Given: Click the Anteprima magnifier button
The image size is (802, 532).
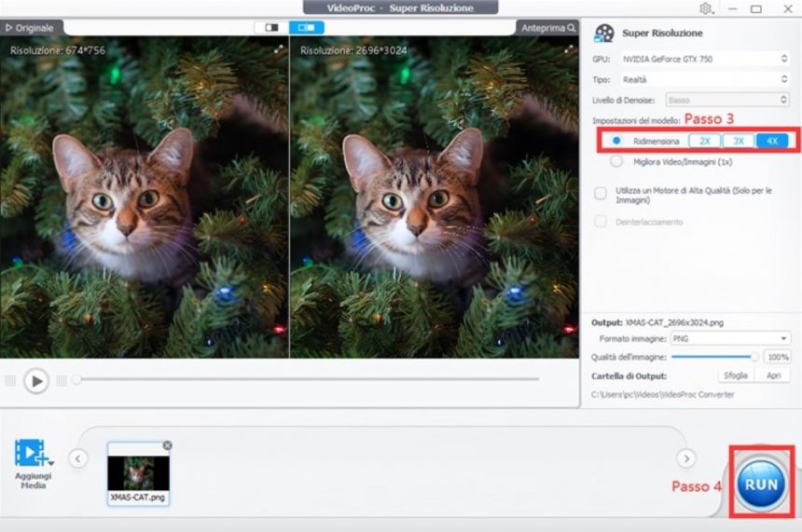Looking at the screenshot, I should 548,28.
